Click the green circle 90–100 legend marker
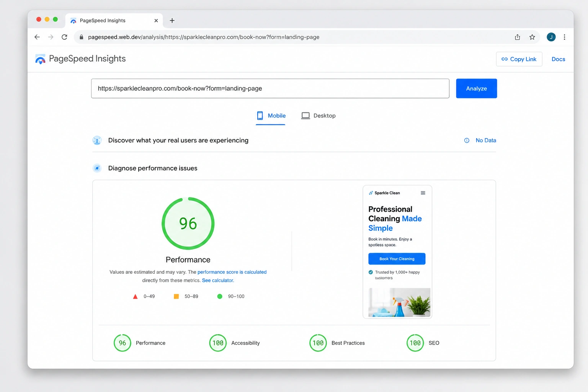Image resolution: width=588 pixels, height=392 pixels. pos(220,296)
